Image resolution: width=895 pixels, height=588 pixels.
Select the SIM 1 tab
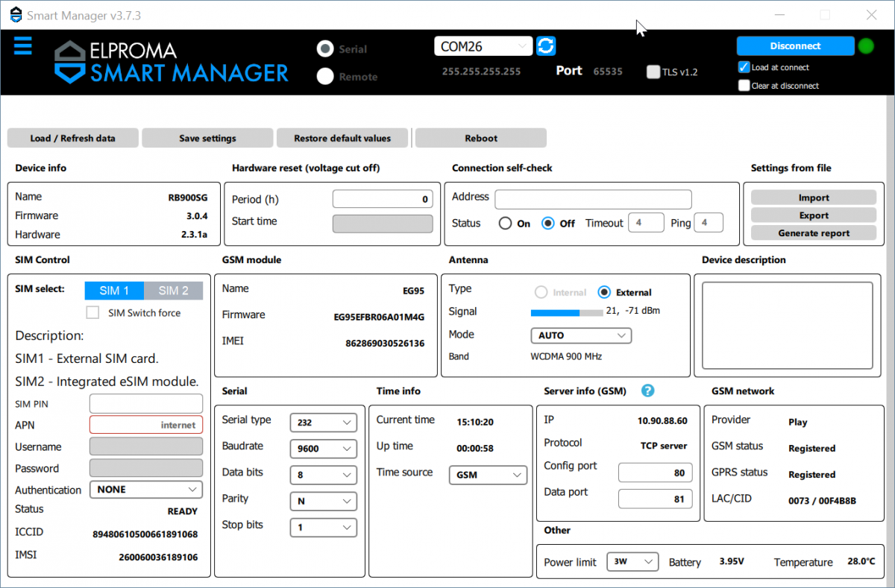(113, 291)
